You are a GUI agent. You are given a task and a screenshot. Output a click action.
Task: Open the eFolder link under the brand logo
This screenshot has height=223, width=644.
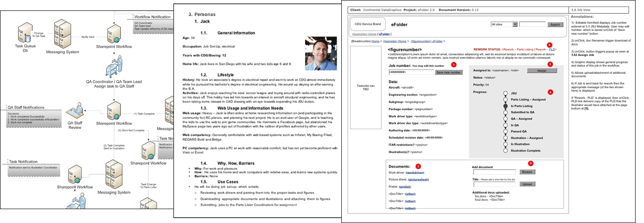(x=384, y=34)
